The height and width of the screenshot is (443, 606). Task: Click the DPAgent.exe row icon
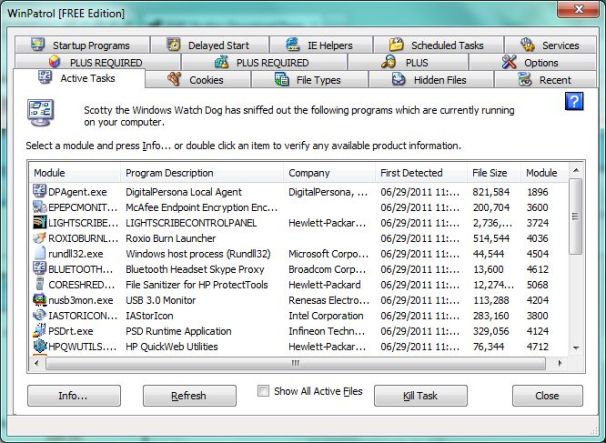pyautogui.click(x=39, y=191)
